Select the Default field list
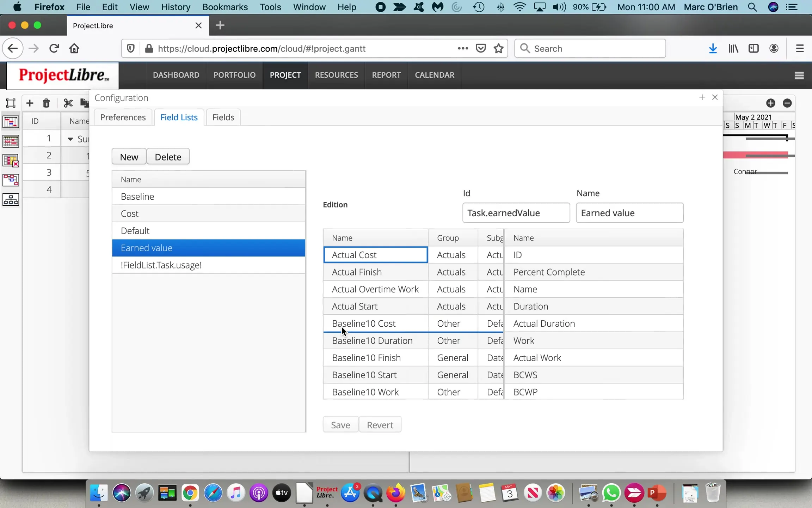Viewport: 812px width, 508px height. tap(209, 231)
